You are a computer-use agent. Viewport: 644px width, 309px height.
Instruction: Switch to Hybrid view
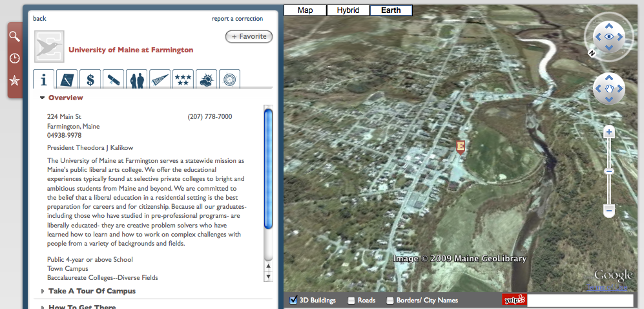348,10
